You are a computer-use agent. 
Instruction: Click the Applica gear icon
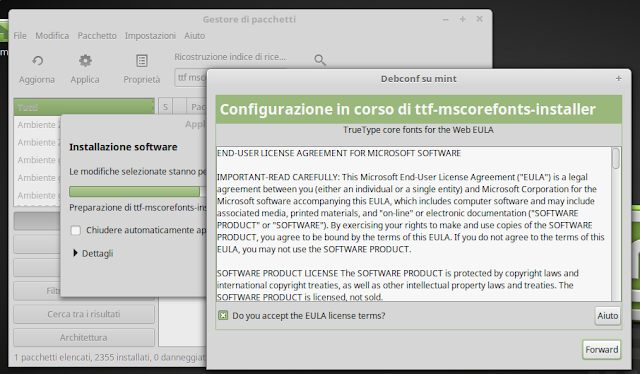85,61
